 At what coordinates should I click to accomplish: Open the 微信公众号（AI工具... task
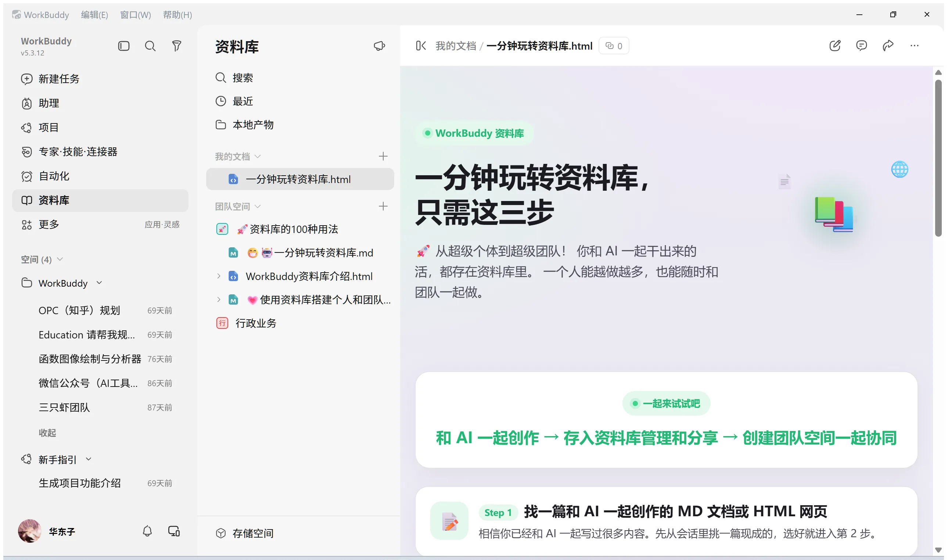(100, 383)
